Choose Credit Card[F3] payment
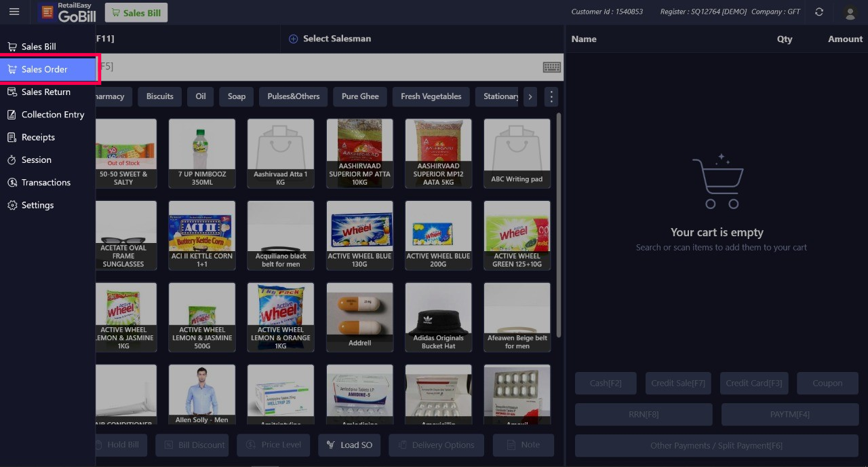This screenshot has width=868, height=467. [x=754, y=384]
